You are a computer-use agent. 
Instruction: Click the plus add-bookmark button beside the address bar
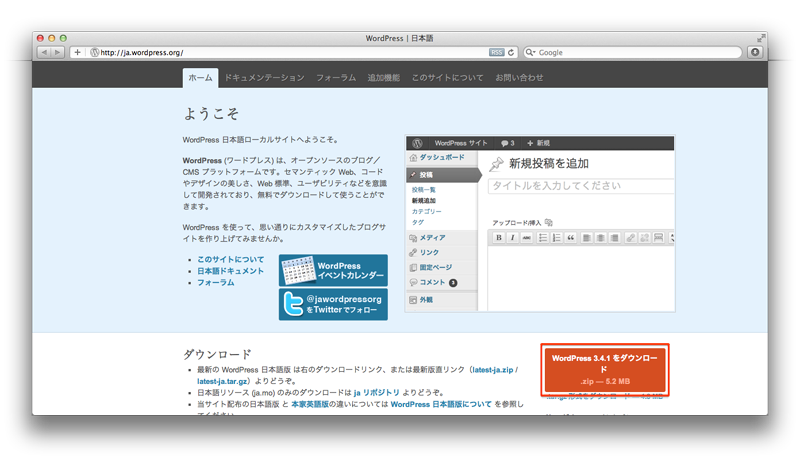[x=77, y=52]
